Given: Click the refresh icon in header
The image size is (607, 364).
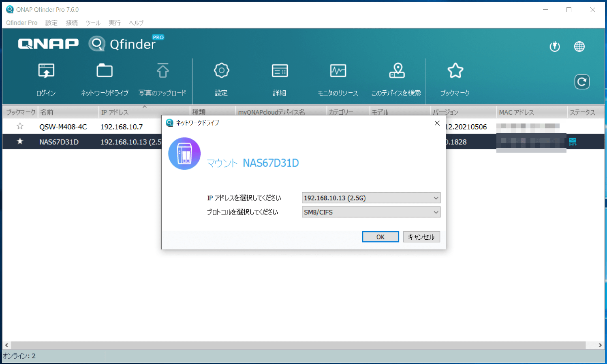Looking at the screenshot, I should pyautogui.click(x=582, y=82).
